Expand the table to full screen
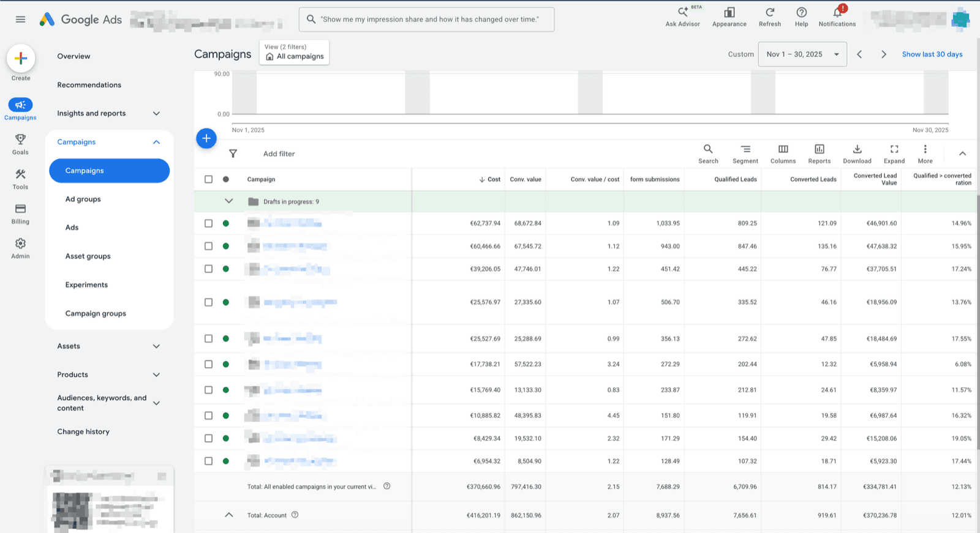Viewport: 980px width, 533px height. 894,154
